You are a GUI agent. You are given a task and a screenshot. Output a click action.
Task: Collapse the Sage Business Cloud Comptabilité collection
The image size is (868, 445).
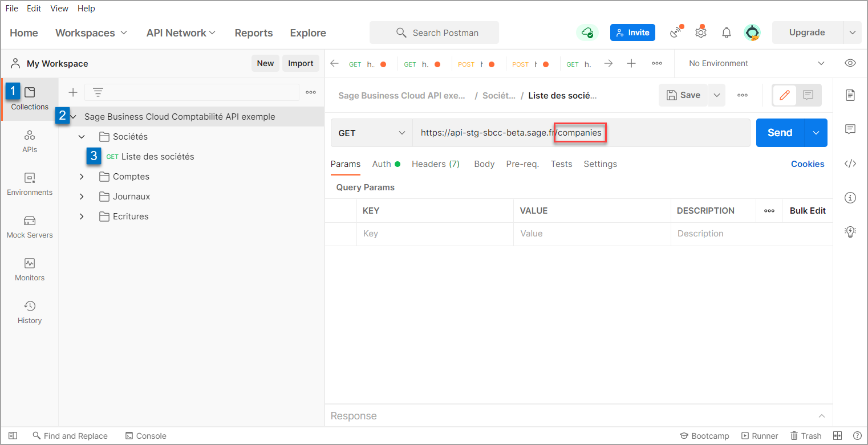[x=73, y=117]
